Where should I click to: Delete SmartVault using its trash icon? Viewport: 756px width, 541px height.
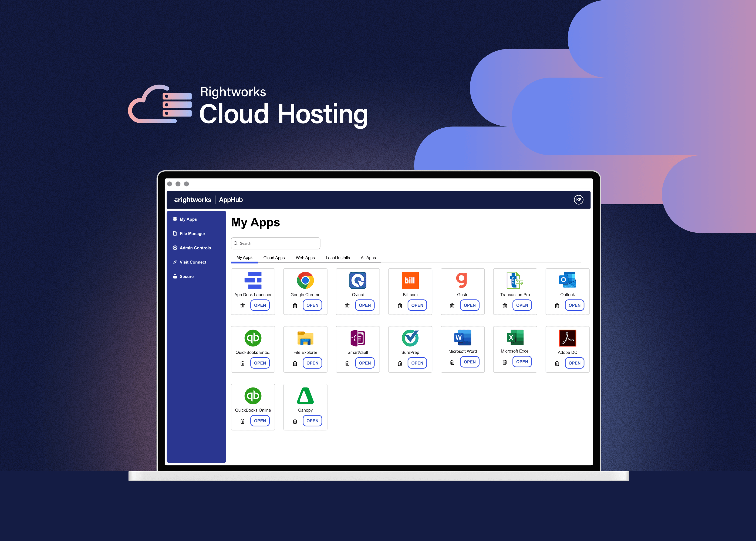pos(347,363)
